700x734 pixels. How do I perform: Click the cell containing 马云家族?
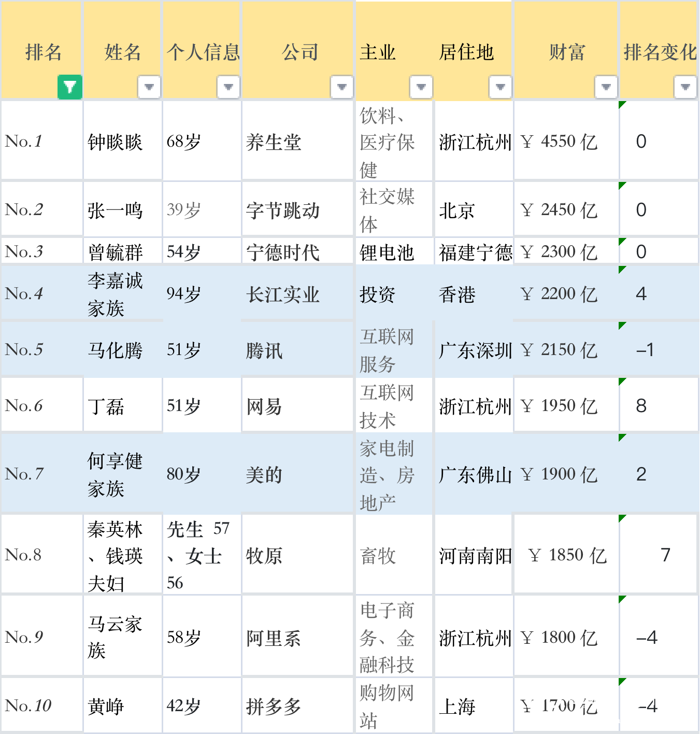click(x=123, y=637)
